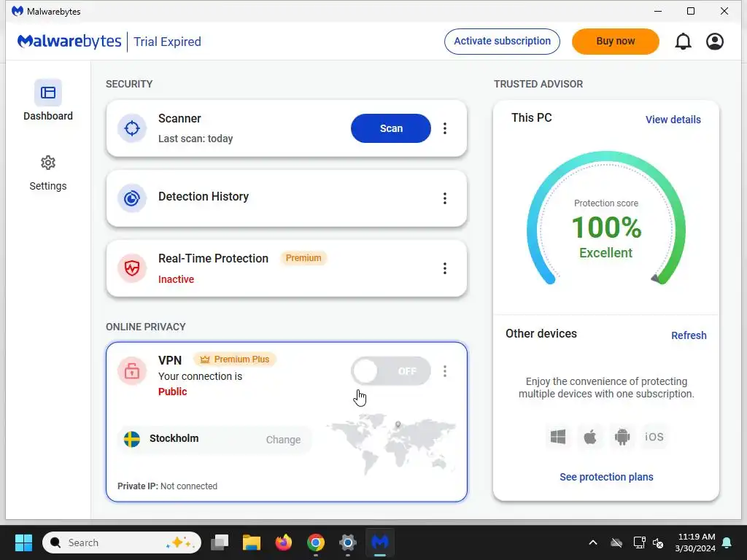The width and height of the screenshot is (747, 560).
Task: Launch File Explorer from taskbar
Action: pos(252,542)
